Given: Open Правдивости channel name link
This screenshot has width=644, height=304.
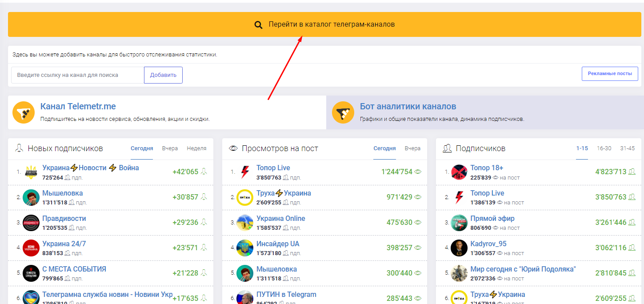Looking at the screenshot, I should 64,218.
